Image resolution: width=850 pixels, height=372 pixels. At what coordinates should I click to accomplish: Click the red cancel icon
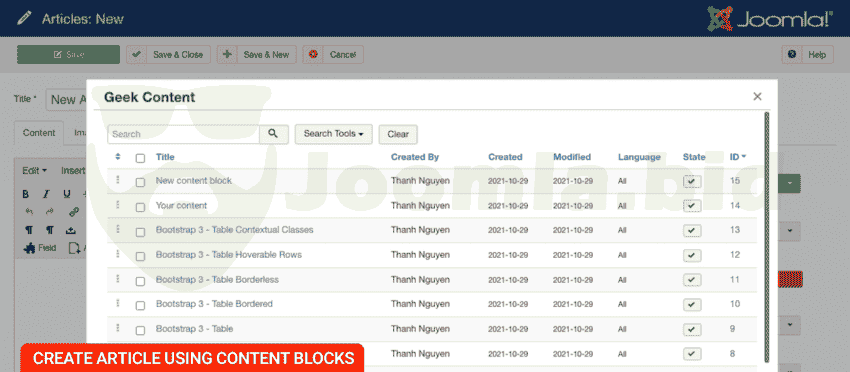pyautogui.click(x=313, y=54)
